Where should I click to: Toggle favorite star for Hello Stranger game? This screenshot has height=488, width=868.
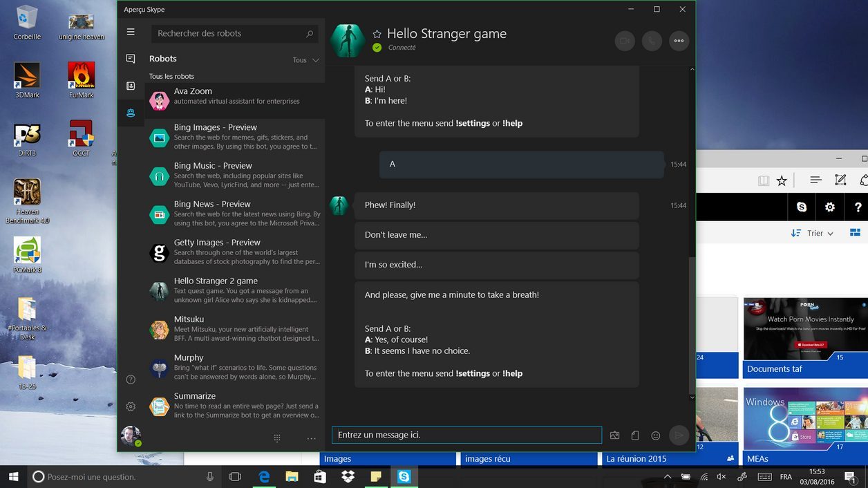coord(377,34)
